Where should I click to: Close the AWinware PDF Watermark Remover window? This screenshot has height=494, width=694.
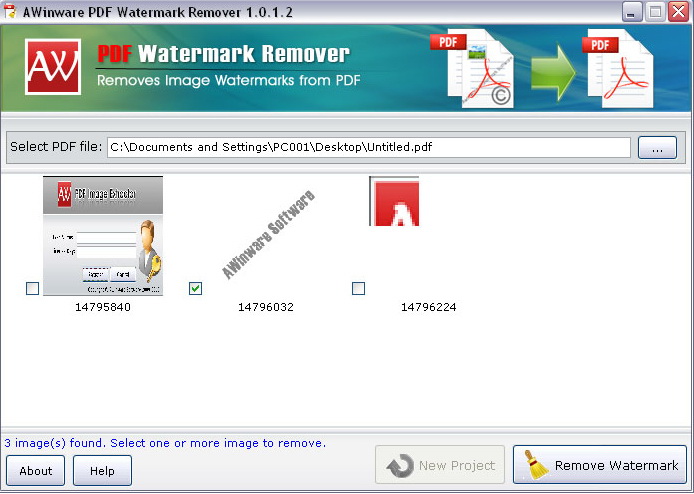pyautogui.click(x=678, y=12)
